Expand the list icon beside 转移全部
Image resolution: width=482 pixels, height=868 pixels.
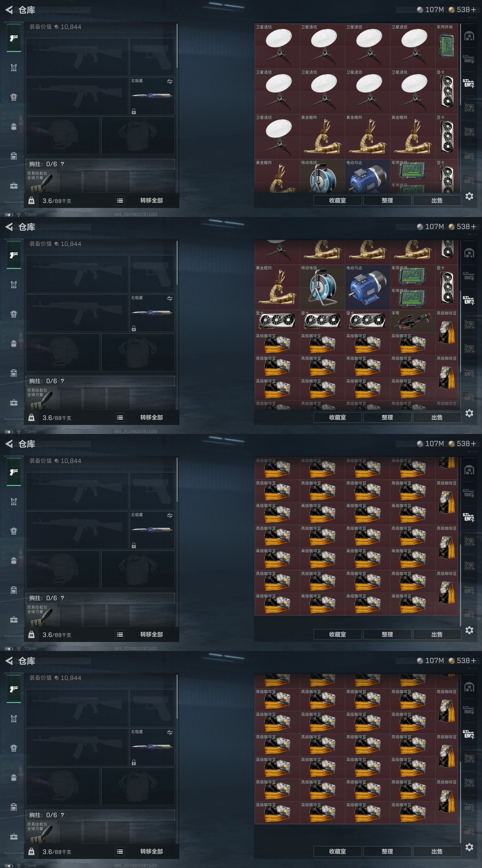coord(120,200)
